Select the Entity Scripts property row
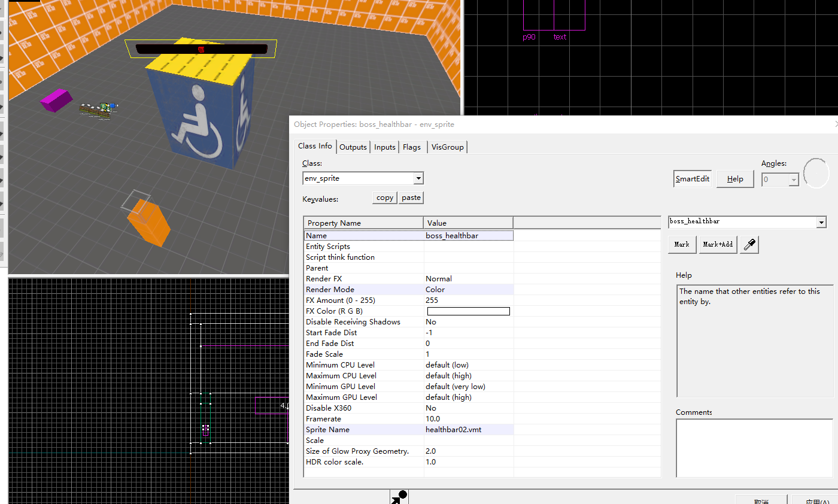838x504 pixels. click(x=409, y=247)
